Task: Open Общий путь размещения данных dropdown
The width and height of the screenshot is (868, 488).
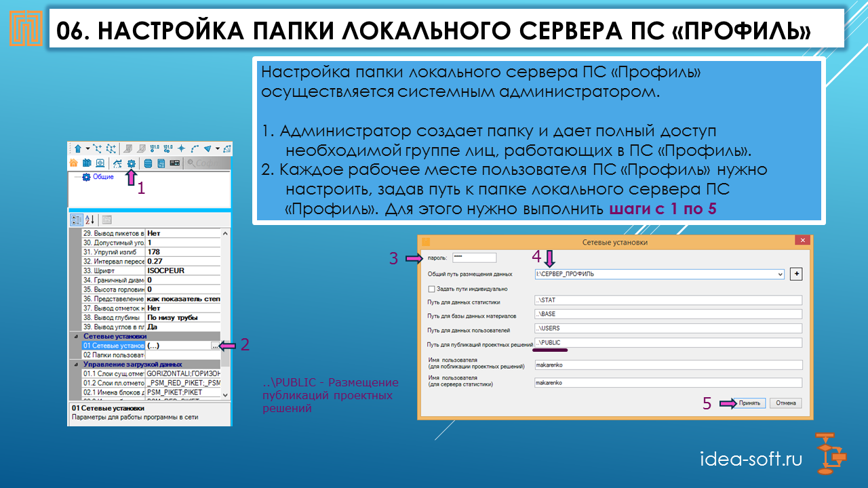Action: tap(781, 274)
